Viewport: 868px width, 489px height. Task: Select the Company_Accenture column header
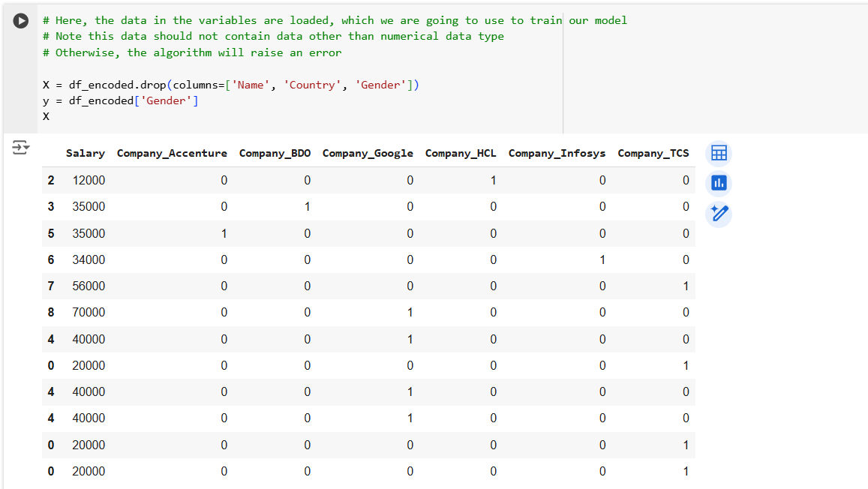(172, 153)
